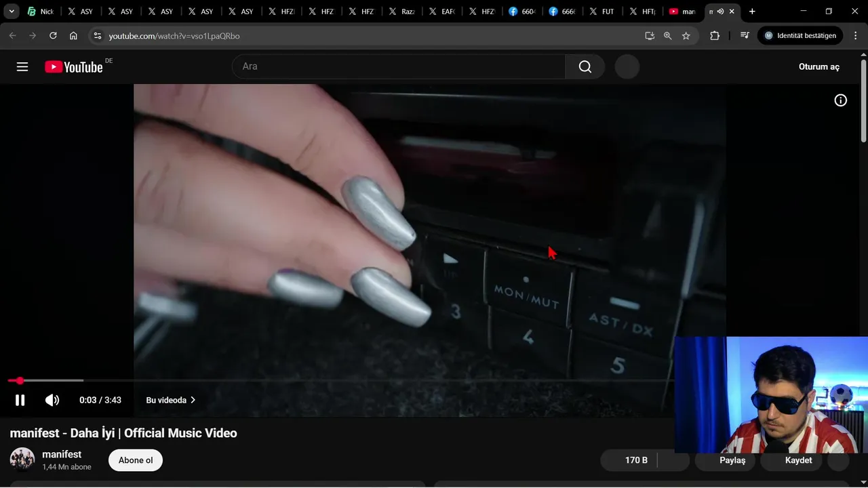Screen dimensions: 868x488
Task: Close the active YouTube tab
Action: pos(732,12)
